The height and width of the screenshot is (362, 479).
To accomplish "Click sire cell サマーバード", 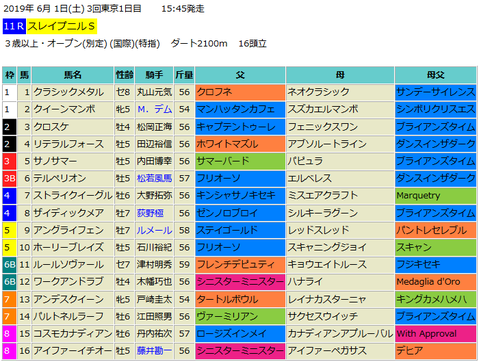I will click(x=240, y=161).
